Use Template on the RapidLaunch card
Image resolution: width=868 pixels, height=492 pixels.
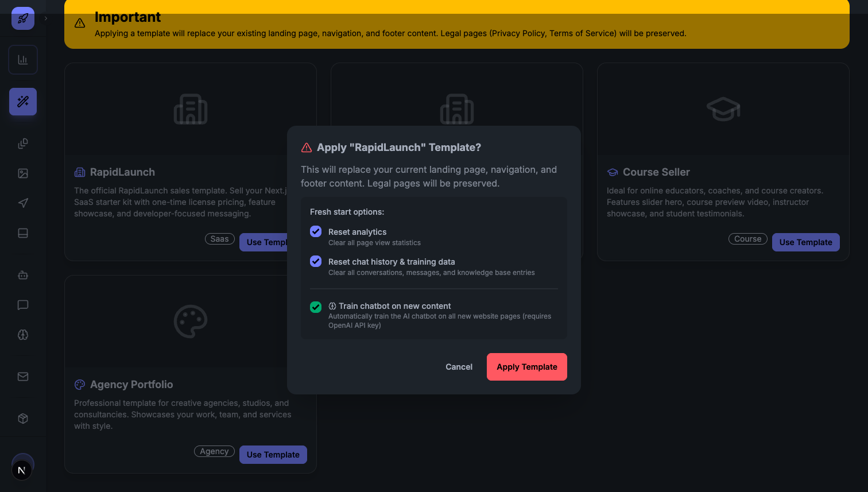[x=263, y=242]
